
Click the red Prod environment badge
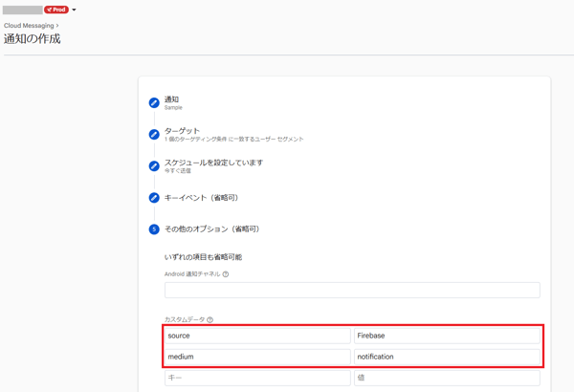[x=55, y=10]
